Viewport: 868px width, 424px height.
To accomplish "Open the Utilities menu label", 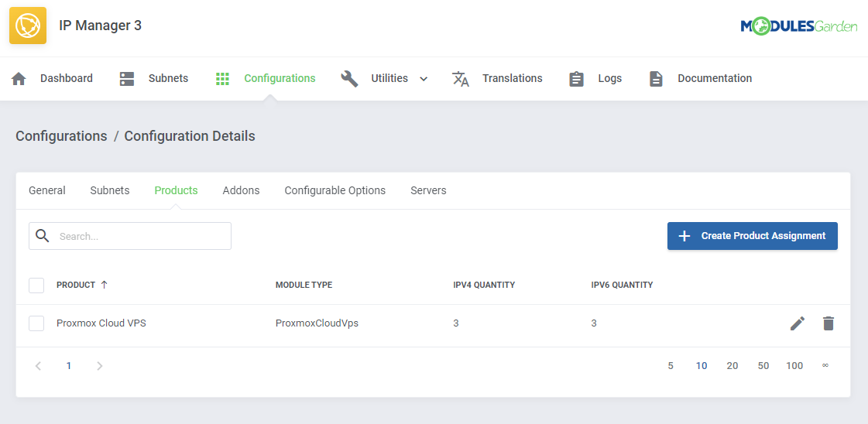I will pyautogui.click(x=389, y=78).
